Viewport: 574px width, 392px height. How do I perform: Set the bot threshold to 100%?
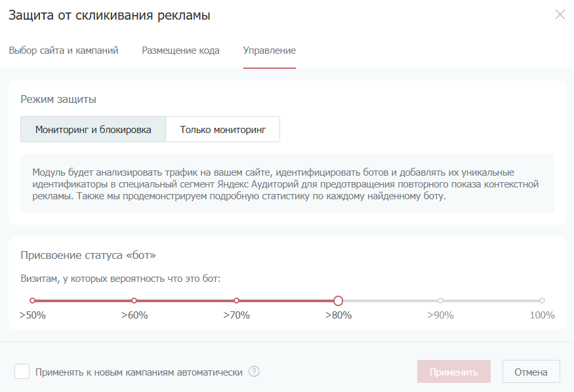(x=542, y=301)
